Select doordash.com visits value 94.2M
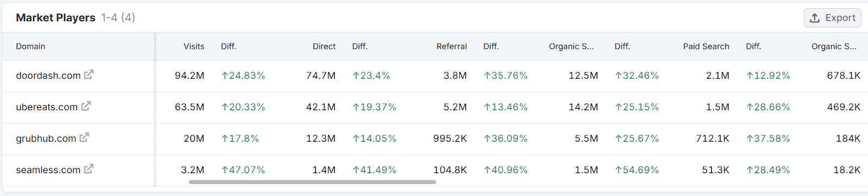The height and width of the screenshot is (196, 868). tap(189, 75)
